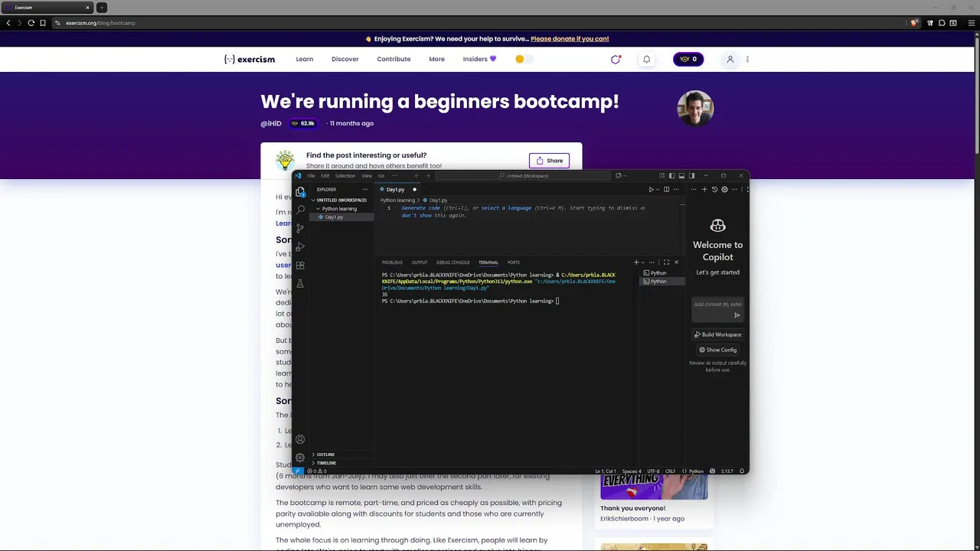Toggle VS Code secondary sidebar layout button
Viewport: 980px width, 551px height.
691,176
